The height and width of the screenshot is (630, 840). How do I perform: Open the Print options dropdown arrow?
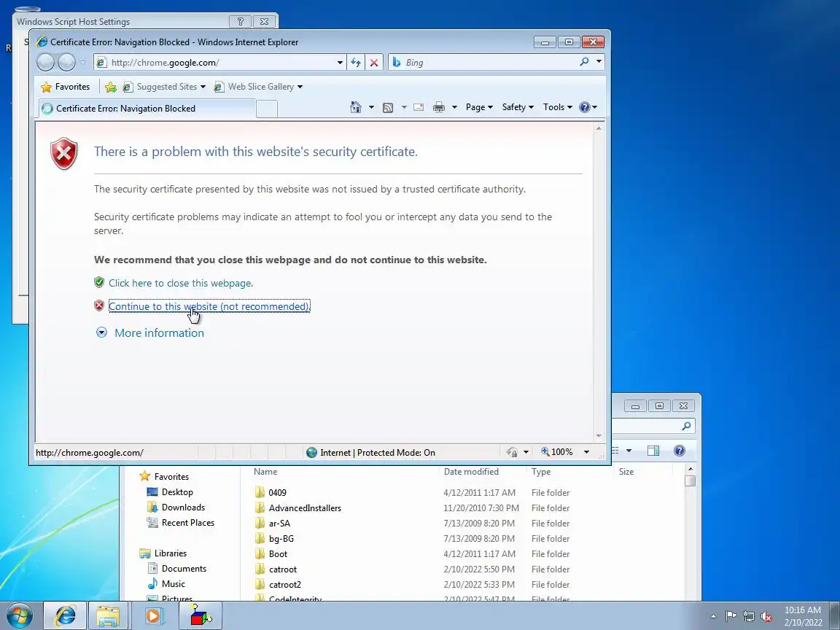pos(454,107)
